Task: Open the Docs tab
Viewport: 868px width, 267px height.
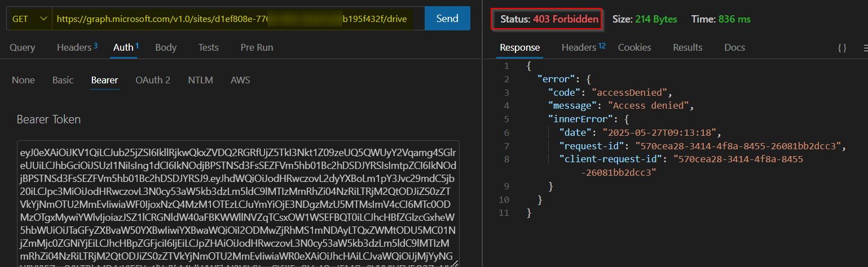Action: [734, 48]
